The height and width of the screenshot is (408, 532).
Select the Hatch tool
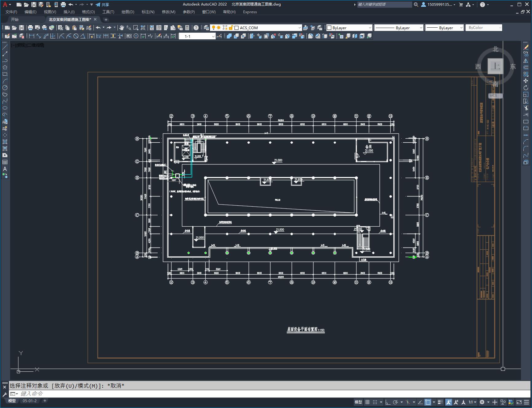point(5,142)
